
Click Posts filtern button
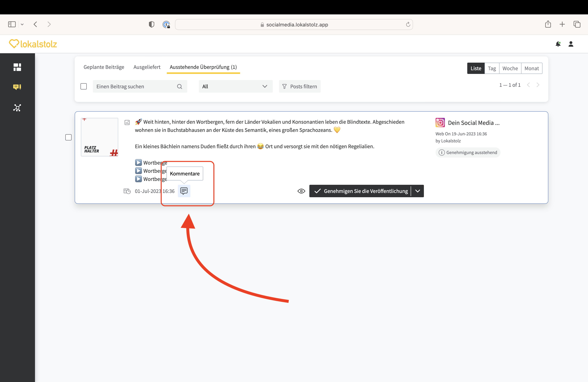299,87
